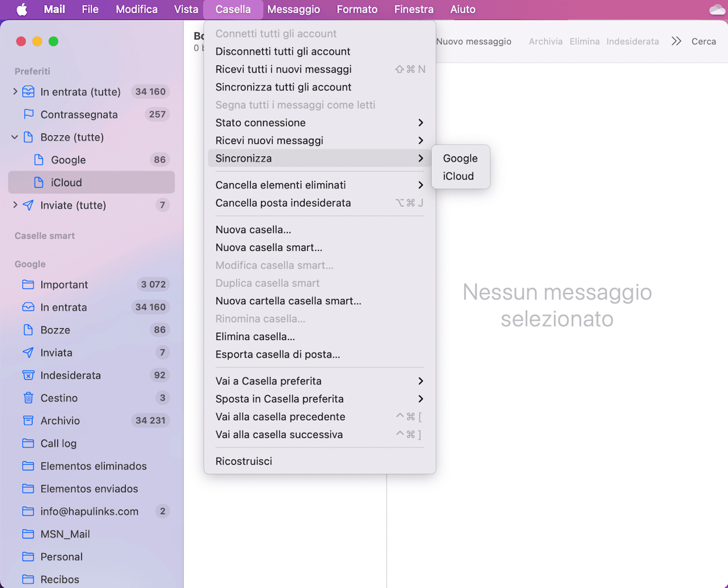
Task: Click the folder icon next to Personal
Action: click(28, 557)
